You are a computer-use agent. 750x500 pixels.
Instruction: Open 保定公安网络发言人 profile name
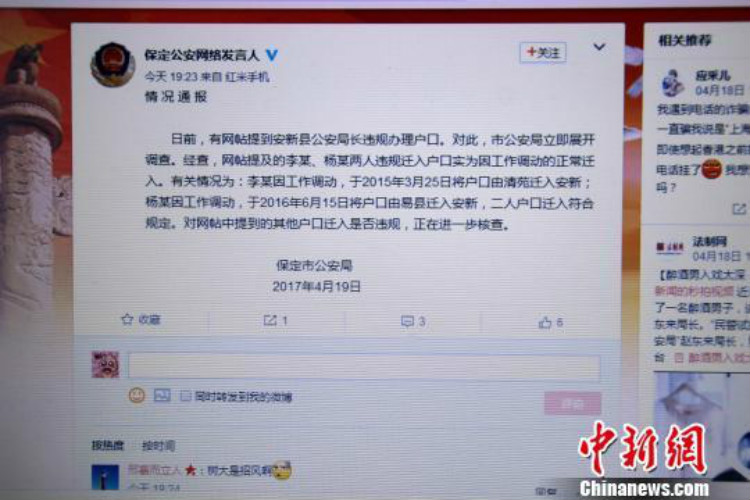click(x=202, y=55)
